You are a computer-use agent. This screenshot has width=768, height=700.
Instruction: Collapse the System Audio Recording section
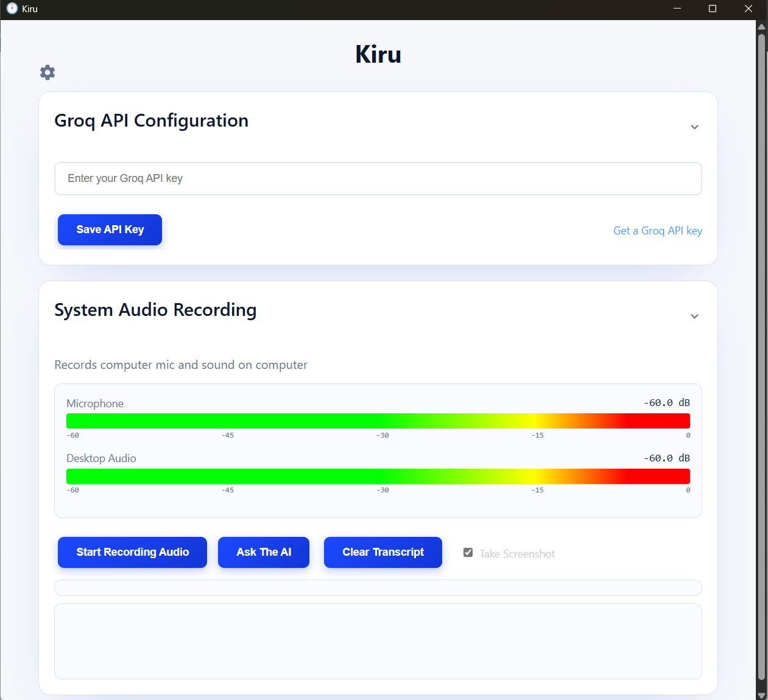pyautogui.click(x=694, y=317)
